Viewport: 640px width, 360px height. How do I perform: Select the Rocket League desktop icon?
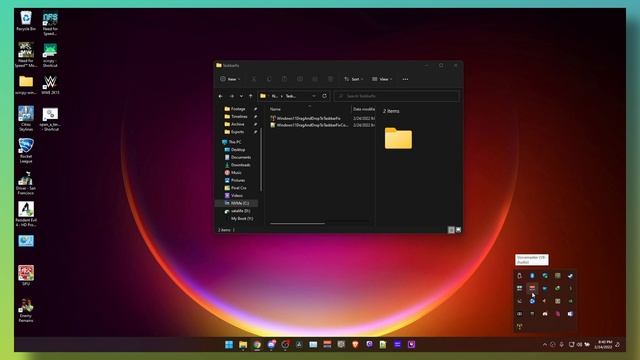[26, 151]
